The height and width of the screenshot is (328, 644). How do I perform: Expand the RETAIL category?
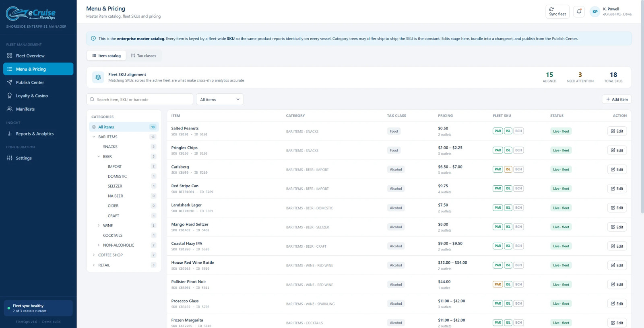click(94, 265)
